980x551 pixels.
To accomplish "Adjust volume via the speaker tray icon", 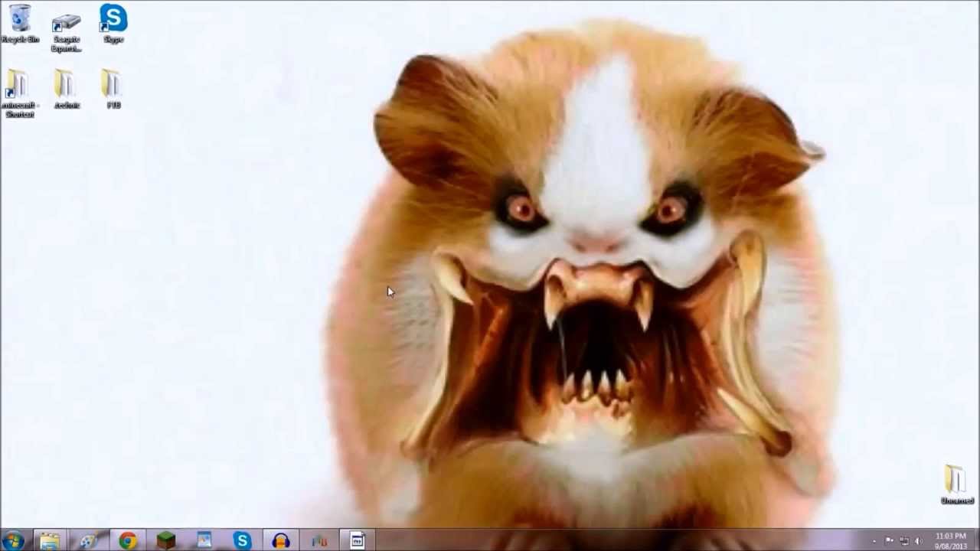I will pyautogui.click(x=918, y=542).
